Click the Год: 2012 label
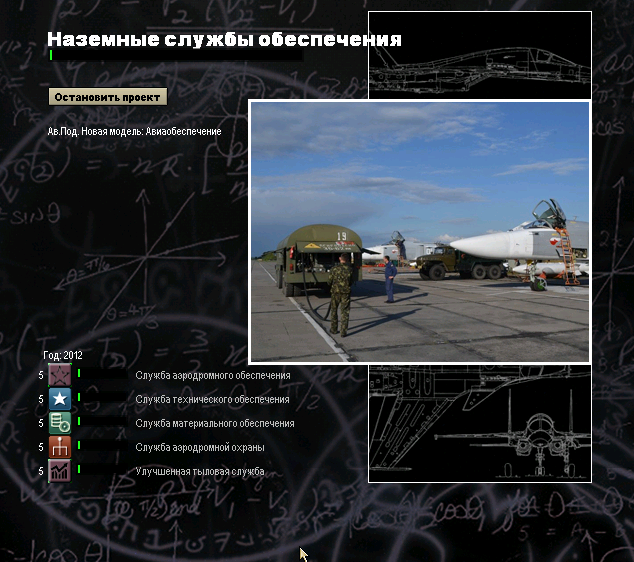 [x=63, y=355]
